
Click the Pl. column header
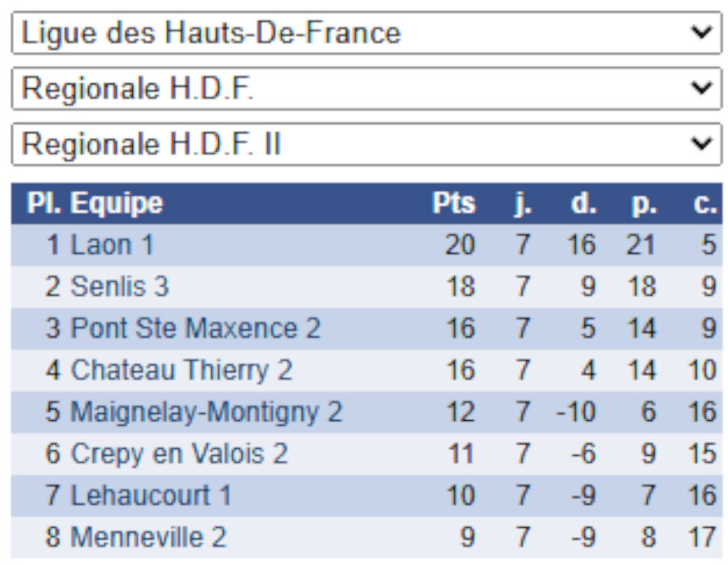[x=43, y=204]
